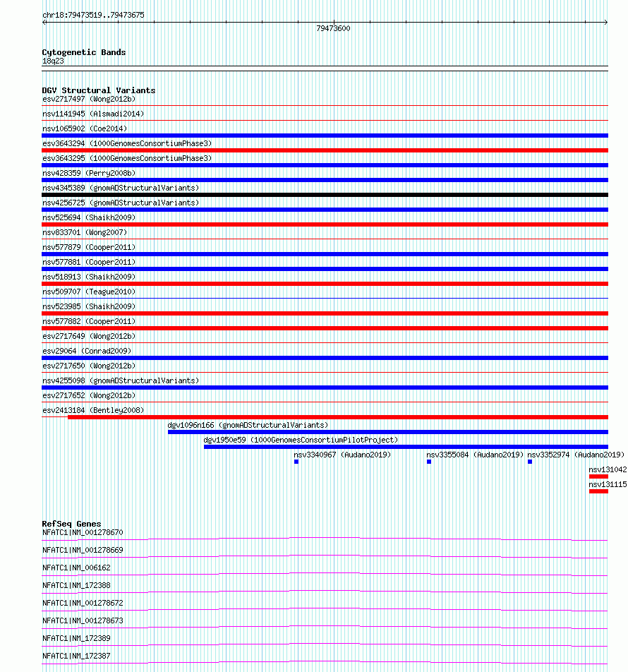Select nsv3340967 (Audano2019) label
Viewport: 628px width, 672px height.
click(x=342, y=455)
